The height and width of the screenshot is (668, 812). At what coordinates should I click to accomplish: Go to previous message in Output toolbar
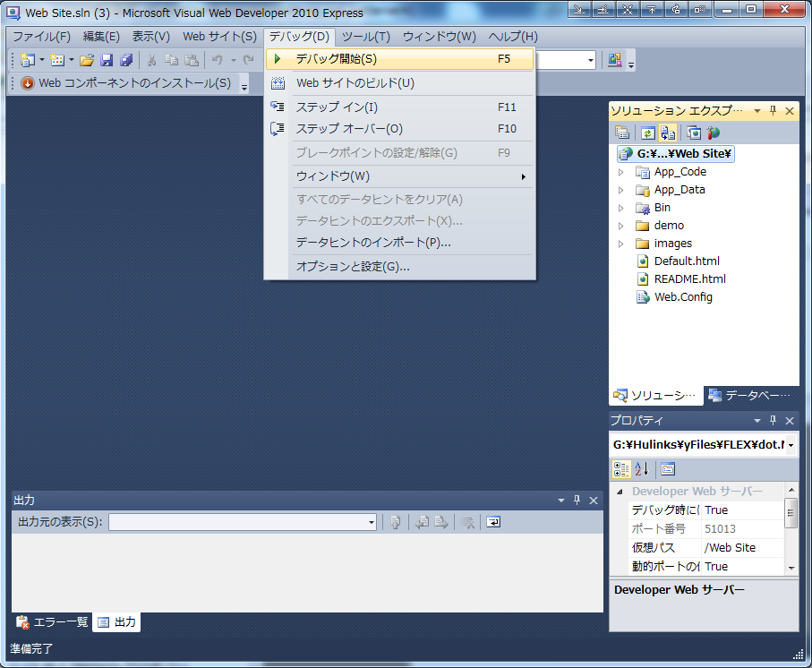pyautogui.click(x=422, y=522)
